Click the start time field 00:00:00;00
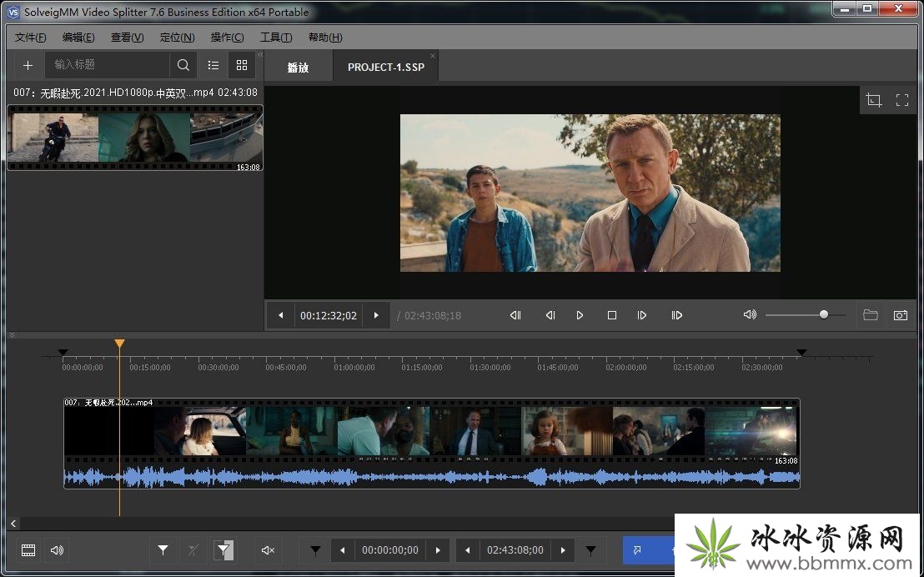 pos(390,550)
